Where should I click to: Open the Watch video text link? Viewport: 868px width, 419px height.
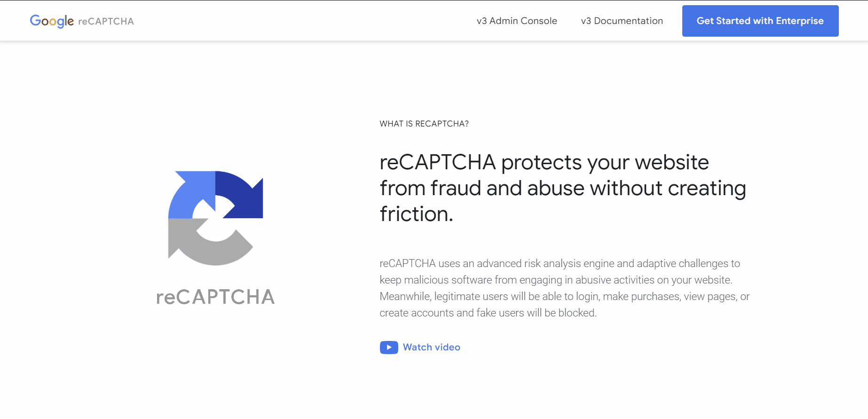pyautogui.click(x=431, y=347)
